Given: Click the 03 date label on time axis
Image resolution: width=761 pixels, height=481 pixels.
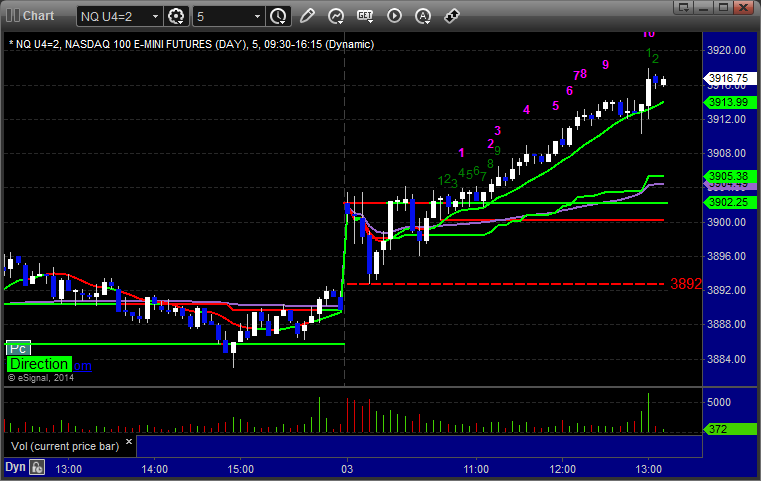Looking at the screenshot, I should coord(347,469).
